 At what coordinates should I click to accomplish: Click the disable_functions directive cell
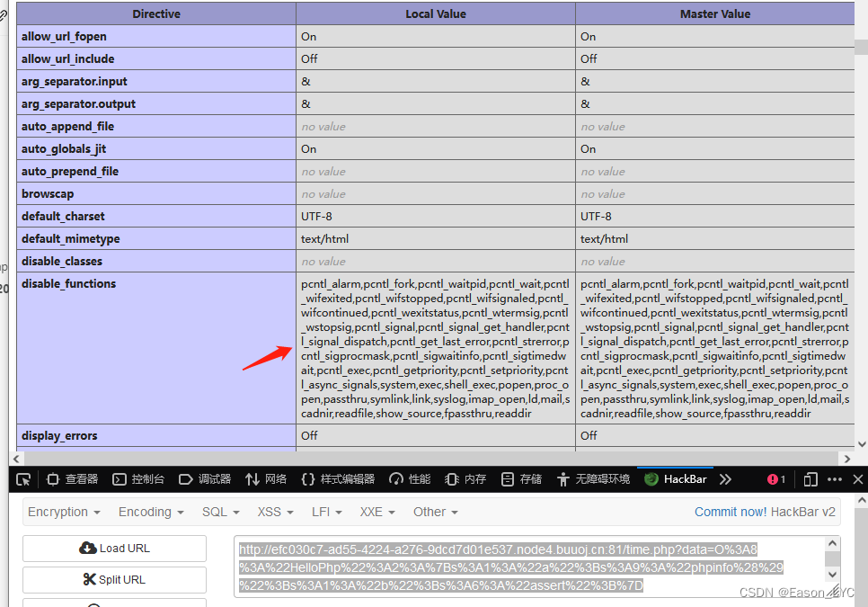[156, 348]
